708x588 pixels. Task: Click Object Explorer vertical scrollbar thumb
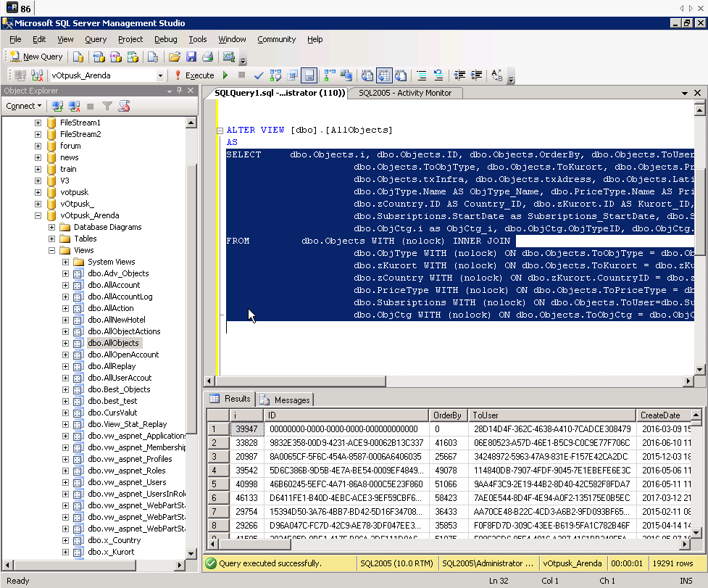click(191, 298)
